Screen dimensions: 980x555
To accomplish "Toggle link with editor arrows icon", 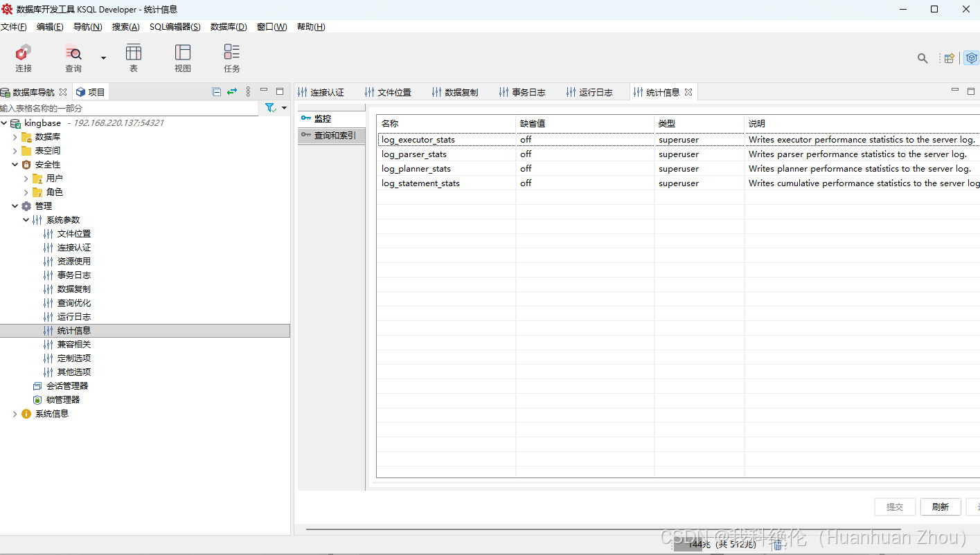I will click(232, 91).
